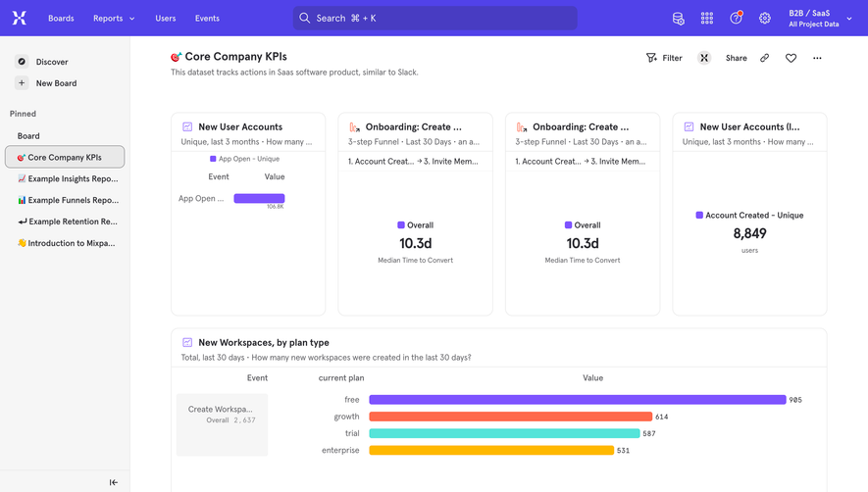Open Introduction to Mixpanel board

(x=65, y=243)
